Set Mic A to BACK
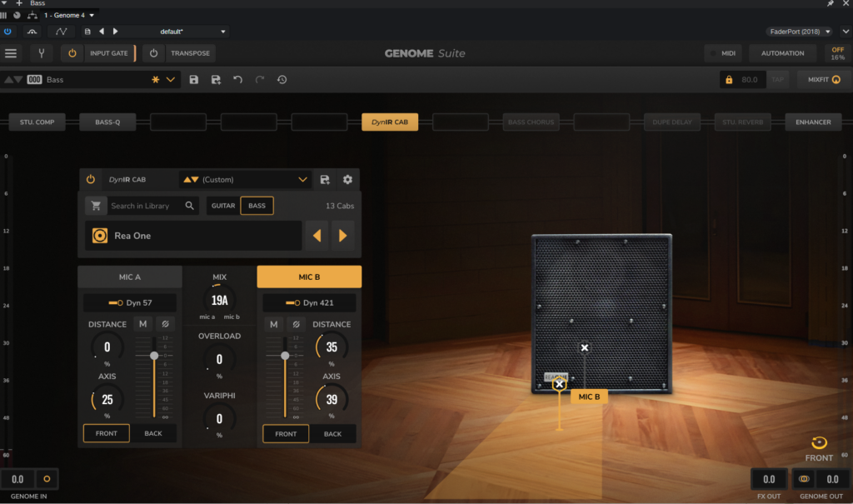Viewport: 853px width, 504px height. pyautogui.click(x=153, y=433)
